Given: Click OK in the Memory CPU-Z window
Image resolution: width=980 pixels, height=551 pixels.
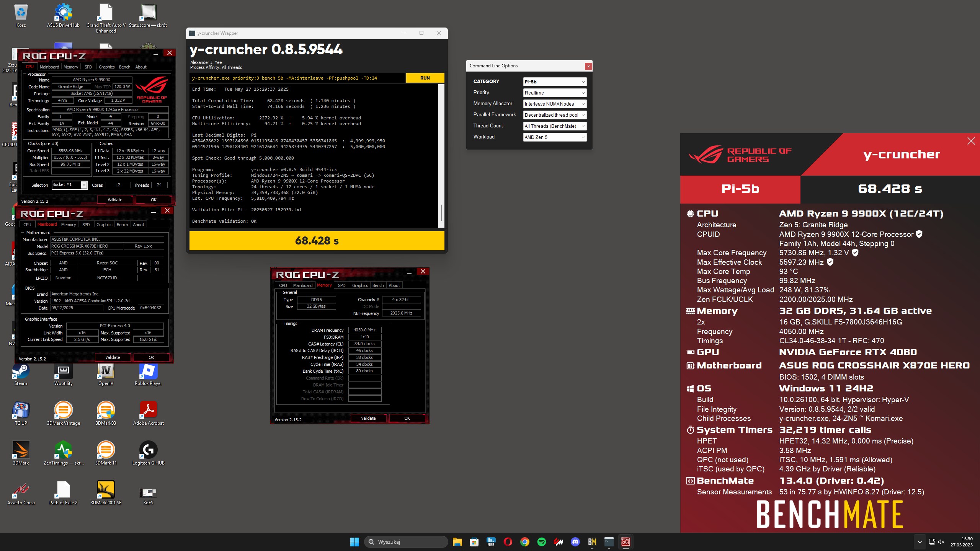Looking at the screenshot, I should click(x=407, y=418).
